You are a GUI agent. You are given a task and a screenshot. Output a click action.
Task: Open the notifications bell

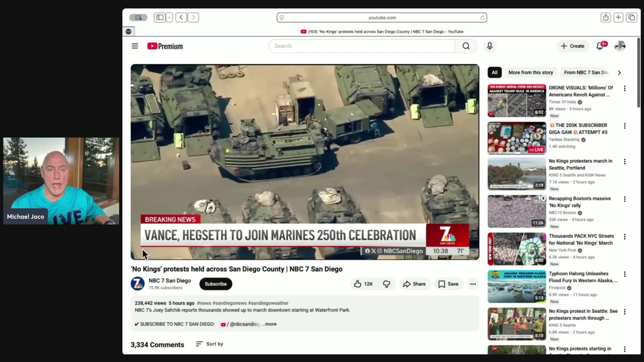(x=600, y=46)
